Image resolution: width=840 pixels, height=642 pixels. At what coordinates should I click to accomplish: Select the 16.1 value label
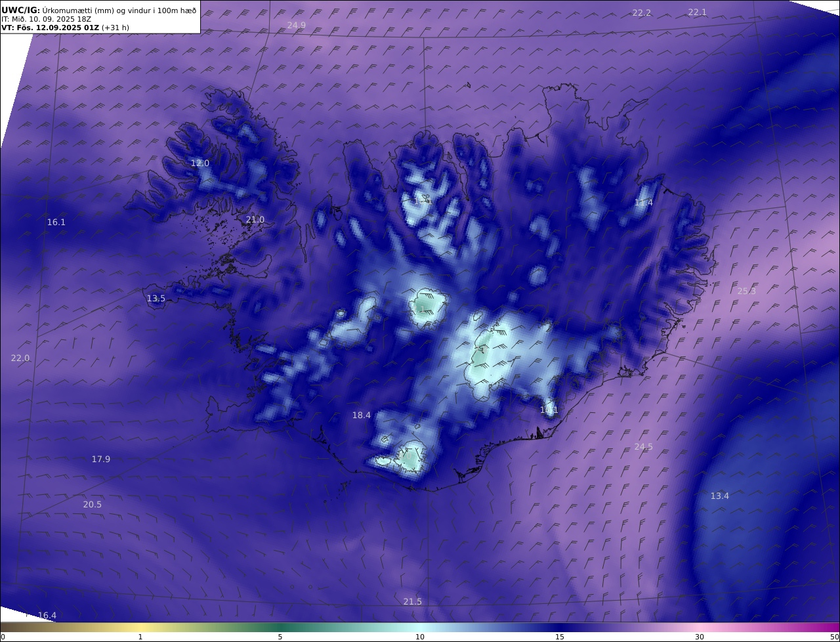[x=56, y=223]
